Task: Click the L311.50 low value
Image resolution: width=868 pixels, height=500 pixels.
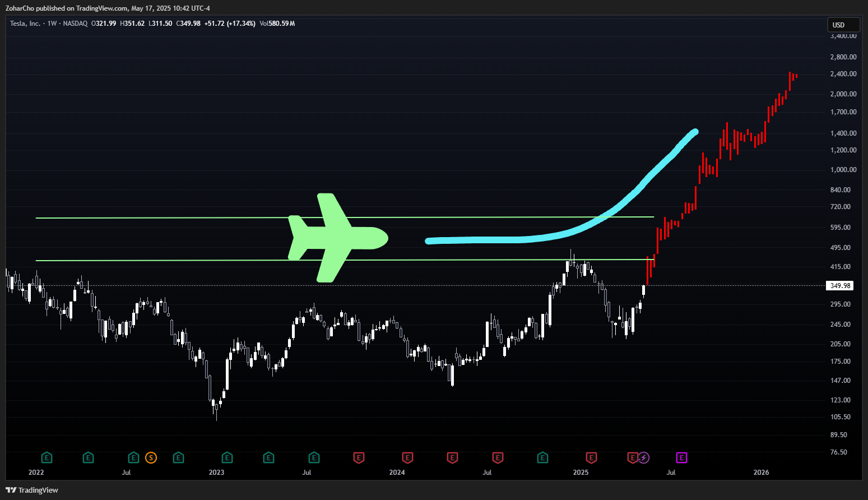Action: pyautogui.click(x=160, y=24)
